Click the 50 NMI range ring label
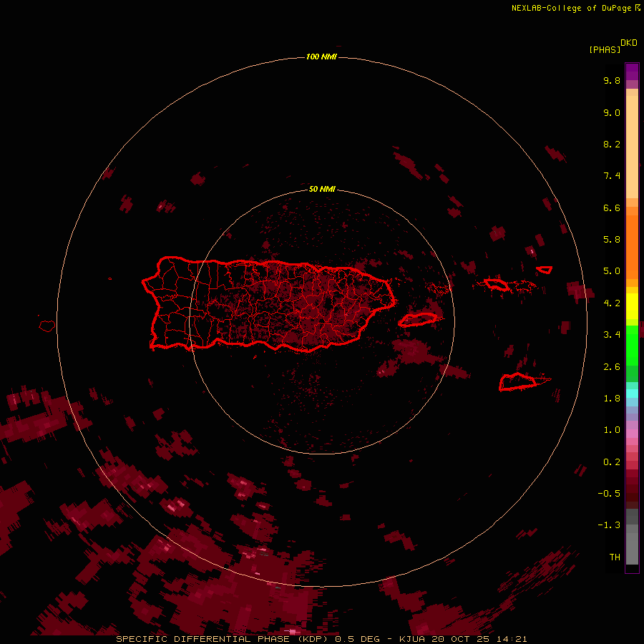The width and height of the screenshot is (644, 644). 322,189
